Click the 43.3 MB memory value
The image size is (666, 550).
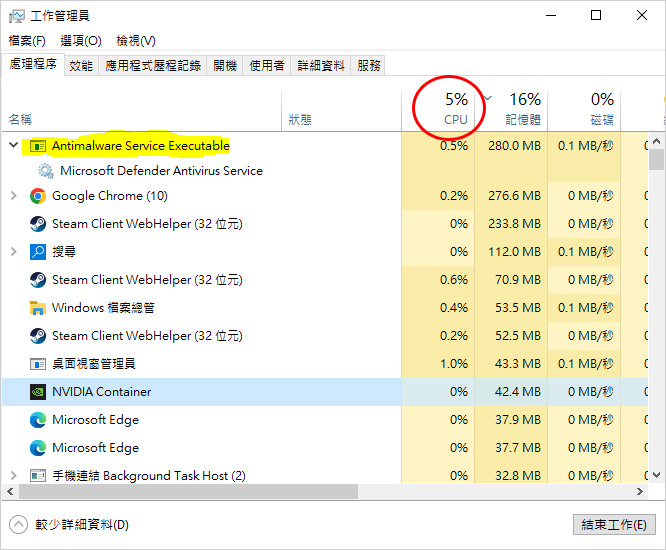(x=518, y=364)
